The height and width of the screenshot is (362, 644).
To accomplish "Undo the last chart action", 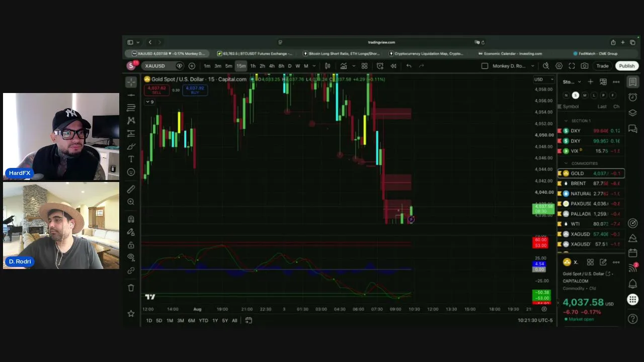I will click(409, 66).
